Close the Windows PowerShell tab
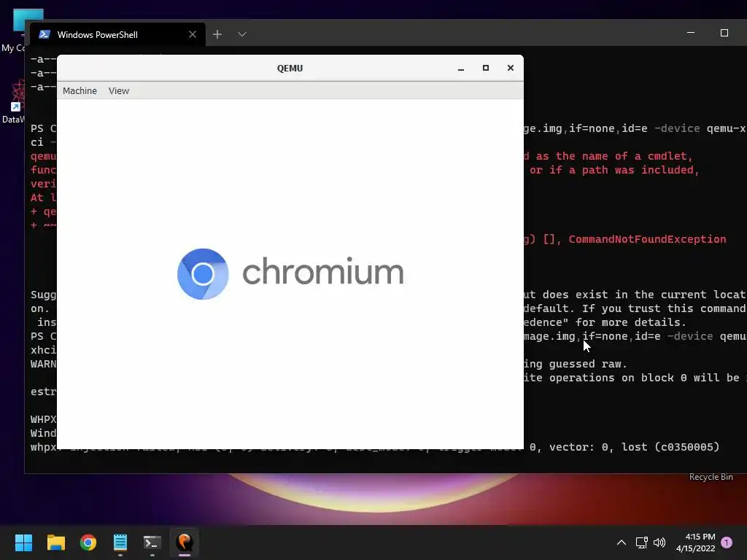Image resolution: width=747 pixels, height=560 pixels. (193, 34)
